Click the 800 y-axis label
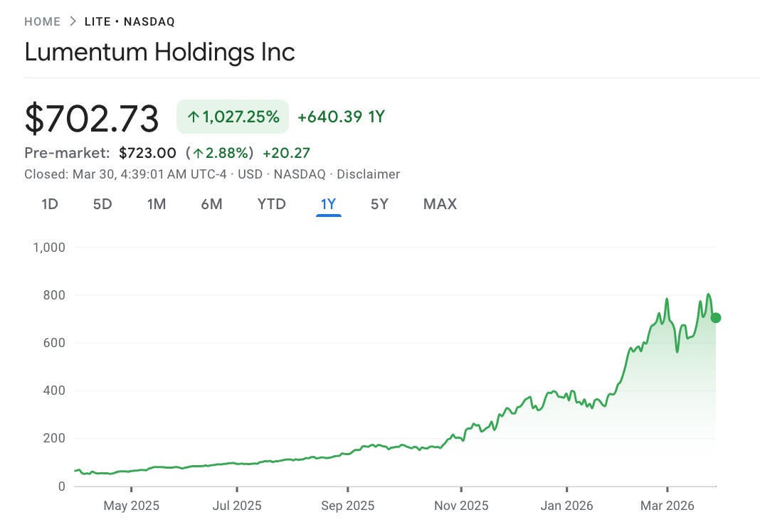 point(54,295)
